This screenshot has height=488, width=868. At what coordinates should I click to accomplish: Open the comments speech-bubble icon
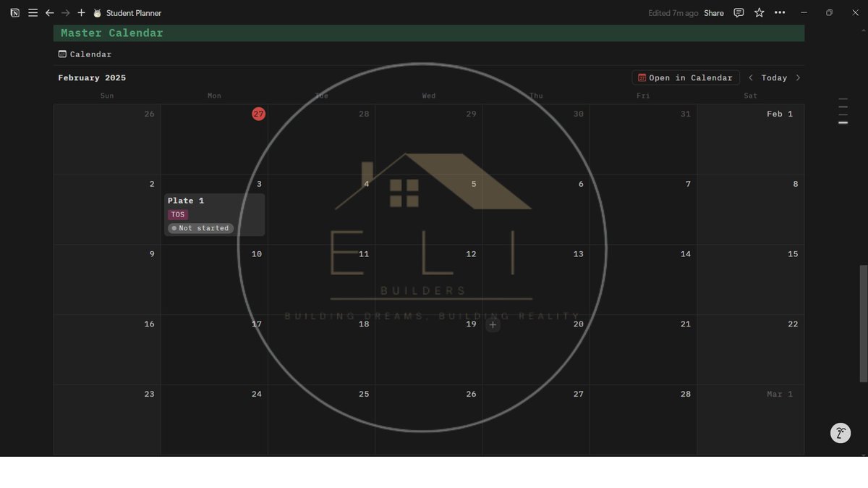click(739, 13)
